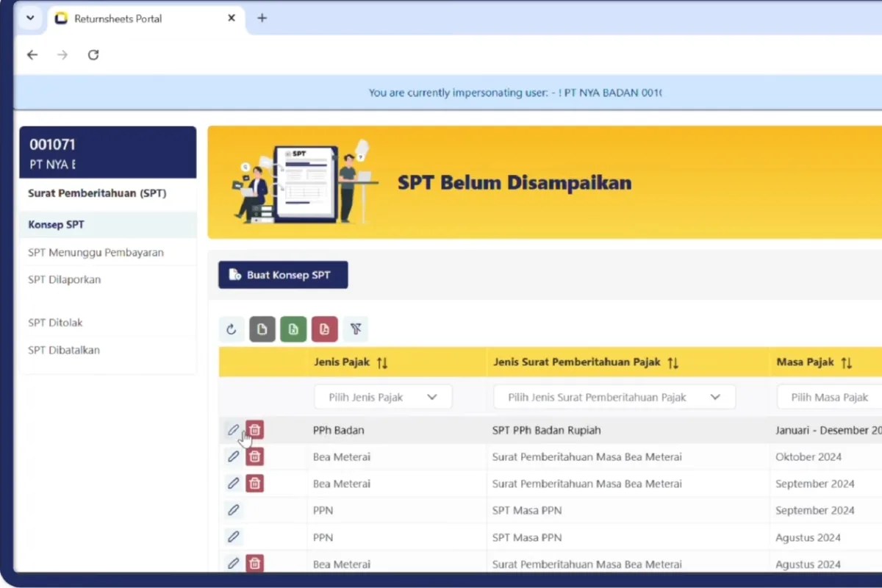Open Pilih Jenis Surat Pemberitahuan Pajak dropdown

[x=614, y=397]
